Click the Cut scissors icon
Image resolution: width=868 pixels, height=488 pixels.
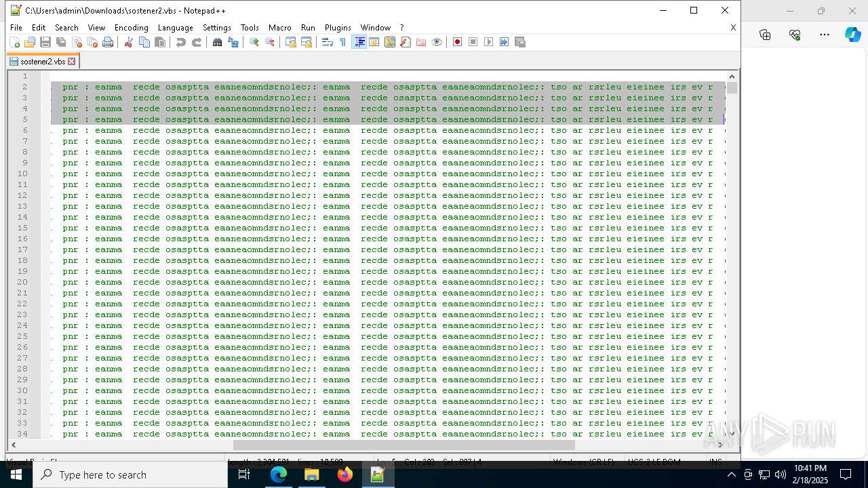pos(128,42)
